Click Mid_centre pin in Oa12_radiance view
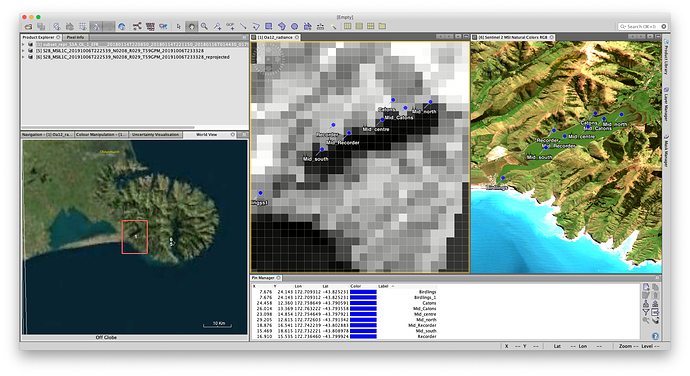Image resolution: width=690 pixels, height=376 pixels. tap(382, 120)
